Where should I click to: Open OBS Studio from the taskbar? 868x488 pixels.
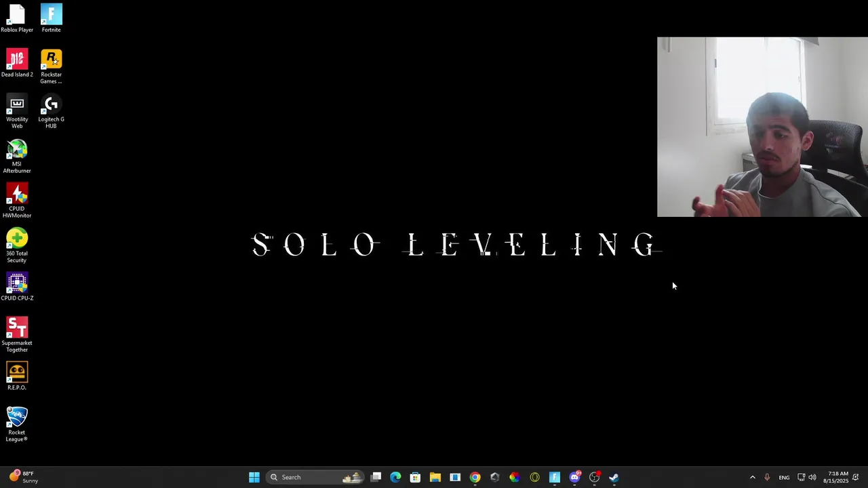(594, 477)
